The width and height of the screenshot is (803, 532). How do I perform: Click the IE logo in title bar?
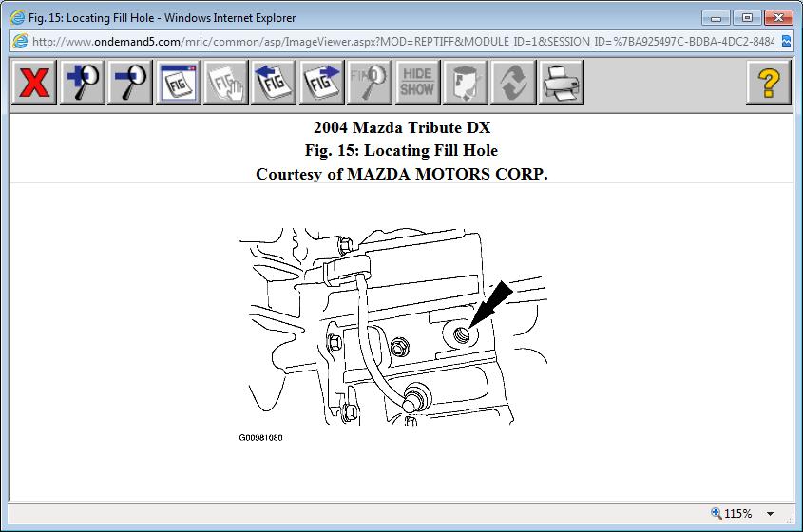(x=17, y=18)
